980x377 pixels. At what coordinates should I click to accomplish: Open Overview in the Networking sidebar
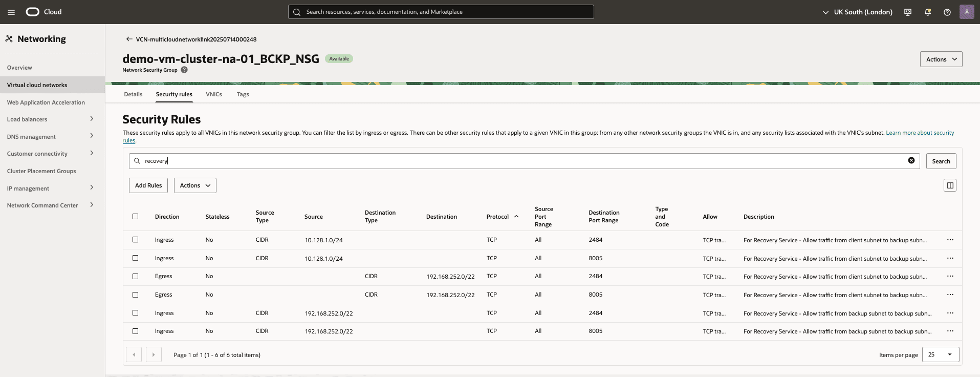[x=19, y=68]
